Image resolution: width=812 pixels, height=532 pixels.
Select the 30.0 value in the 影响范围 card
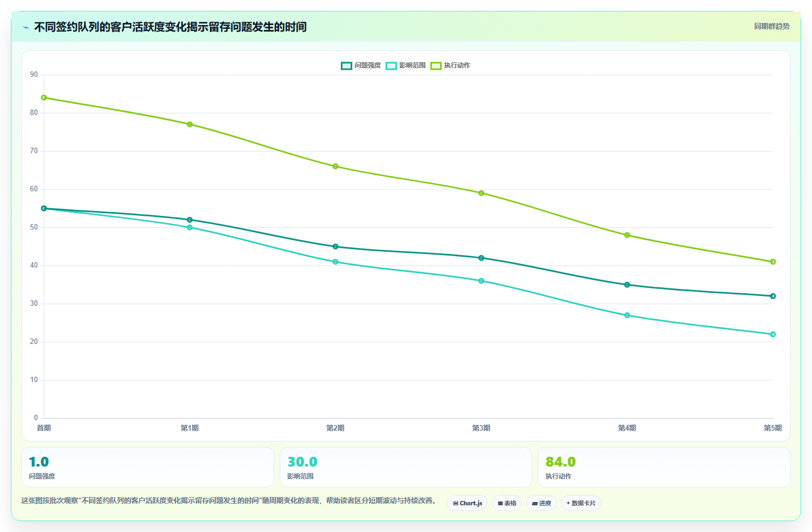(302, 462)
